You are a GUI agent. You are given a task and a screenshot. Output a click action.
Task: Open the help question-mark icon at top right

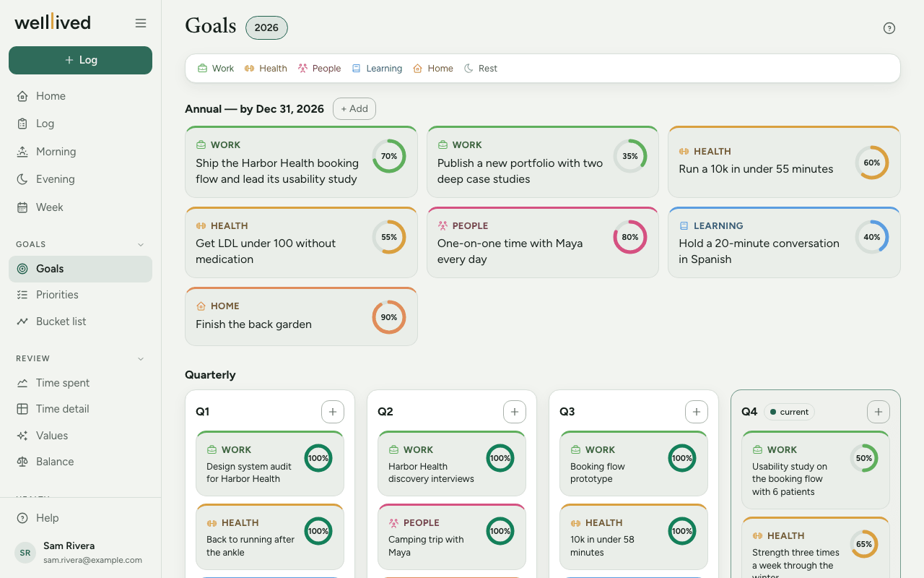pos(889,28)
